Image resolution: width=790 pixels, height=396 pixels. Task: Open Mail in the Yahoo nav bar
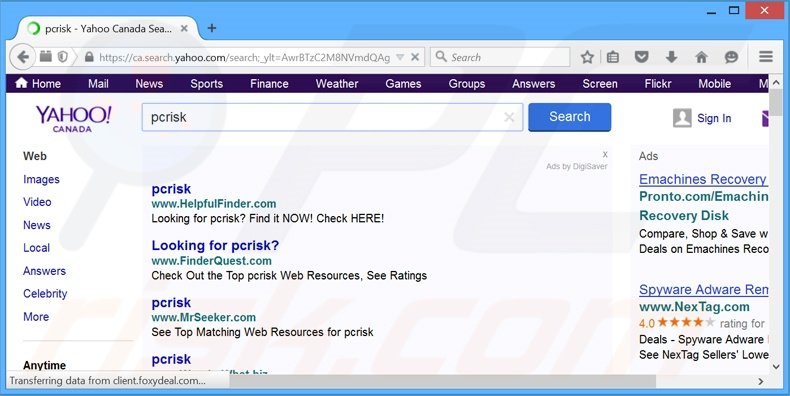click(98, 84)
